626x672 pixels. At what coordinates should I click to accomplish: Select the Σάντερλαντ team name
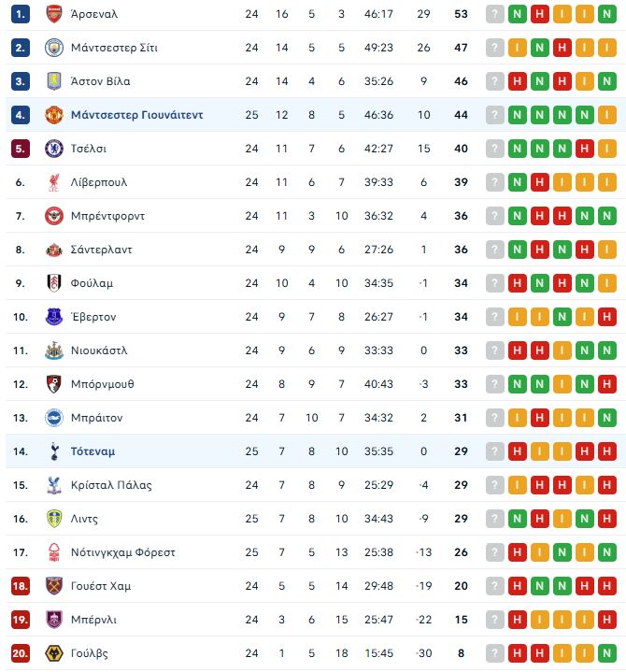click(101, 250)
